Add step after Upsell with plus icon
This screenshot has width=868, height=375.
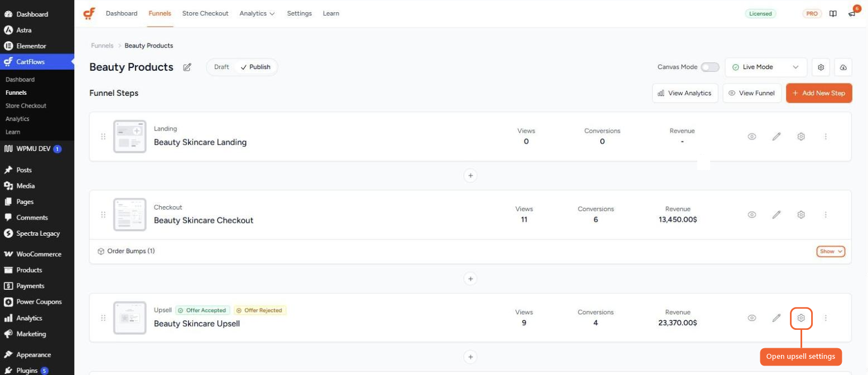pos(470,357)
